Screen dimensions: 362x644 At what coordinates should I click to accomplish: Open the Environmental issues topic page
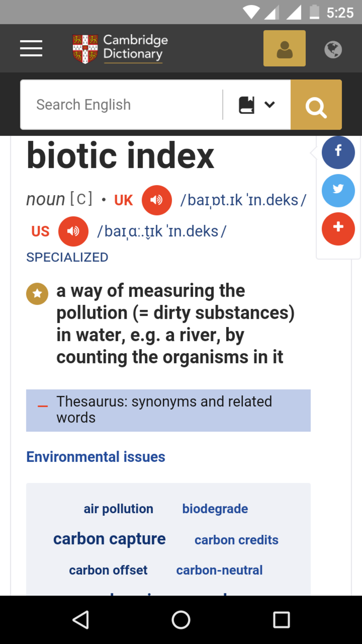coord(95,457)
